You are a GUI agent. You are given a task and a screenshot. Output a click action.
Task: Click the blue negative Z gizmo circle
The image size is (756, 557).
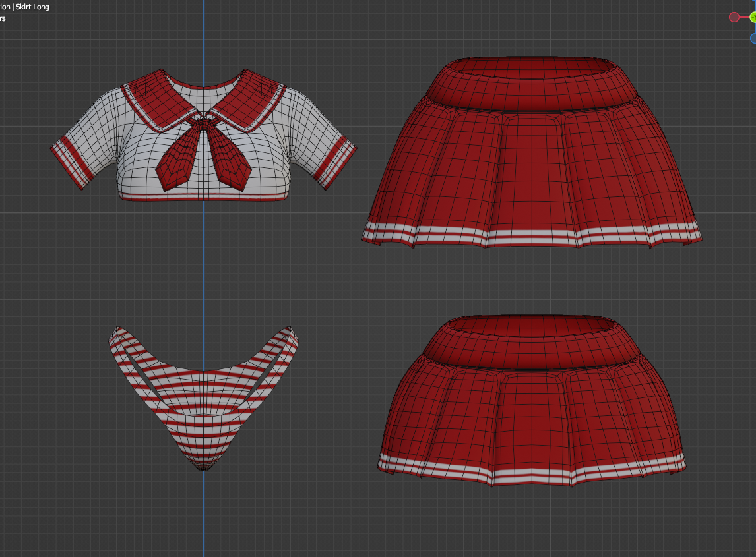coord(753,38)
